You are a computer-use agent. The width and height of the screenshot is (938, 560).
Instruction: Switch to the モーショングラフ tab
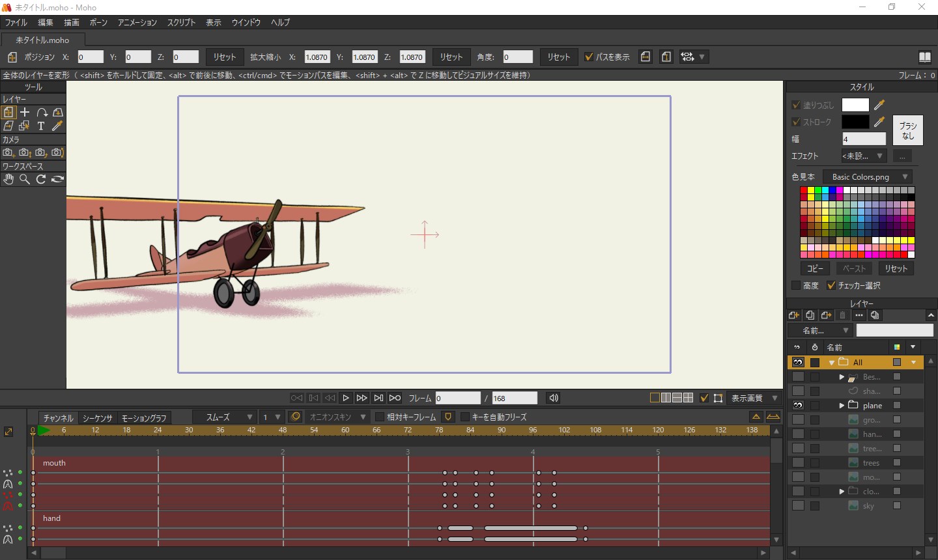click(144, 417)
